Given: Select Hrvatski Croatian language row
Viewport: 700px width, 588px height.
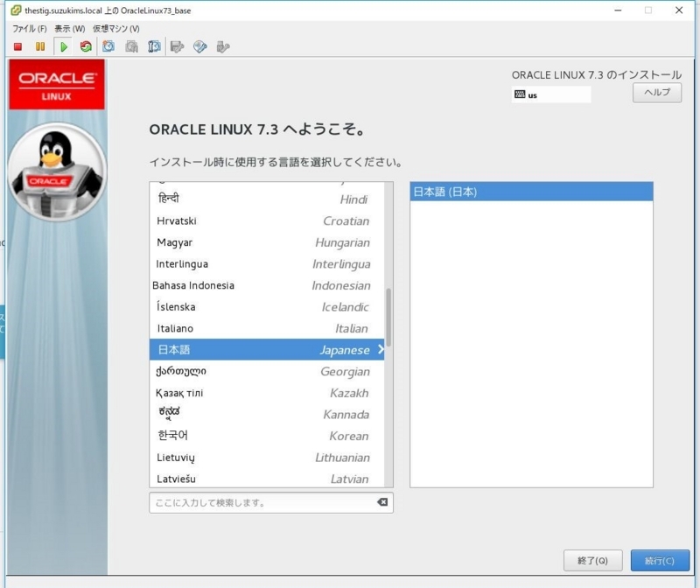Looking at the screenshot, I should click(267, 221).
